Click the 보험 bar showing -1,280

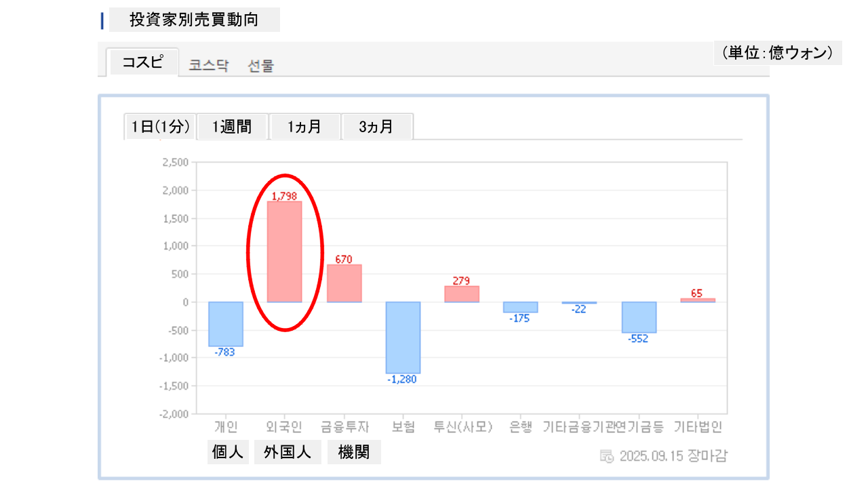(x=403, y=338)
